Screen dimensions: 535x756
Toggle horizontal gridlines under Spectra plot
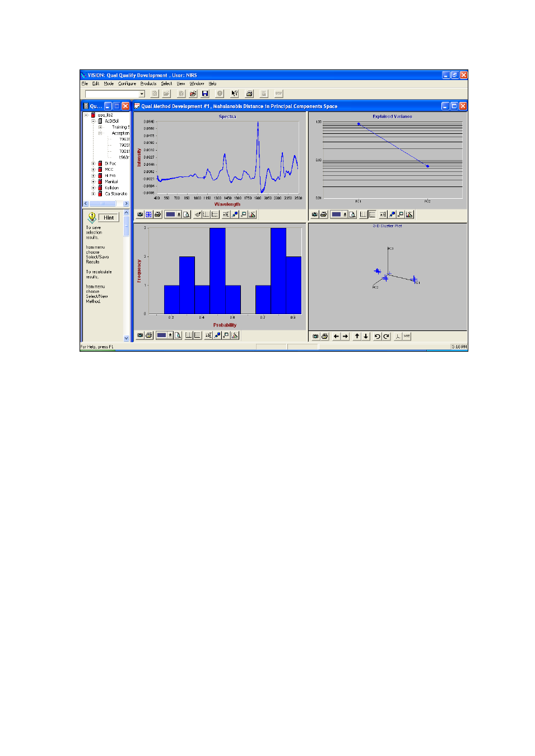215,214
